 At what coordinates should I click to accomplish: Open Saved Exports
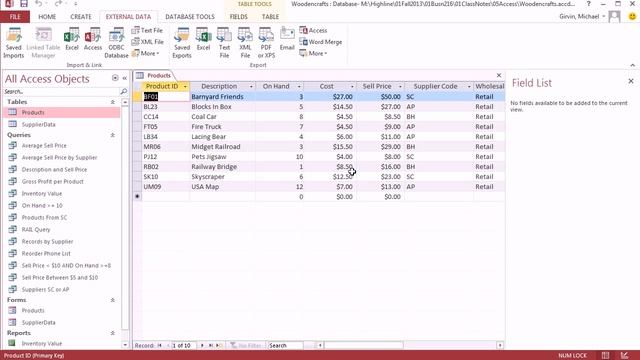click(182, 43)
